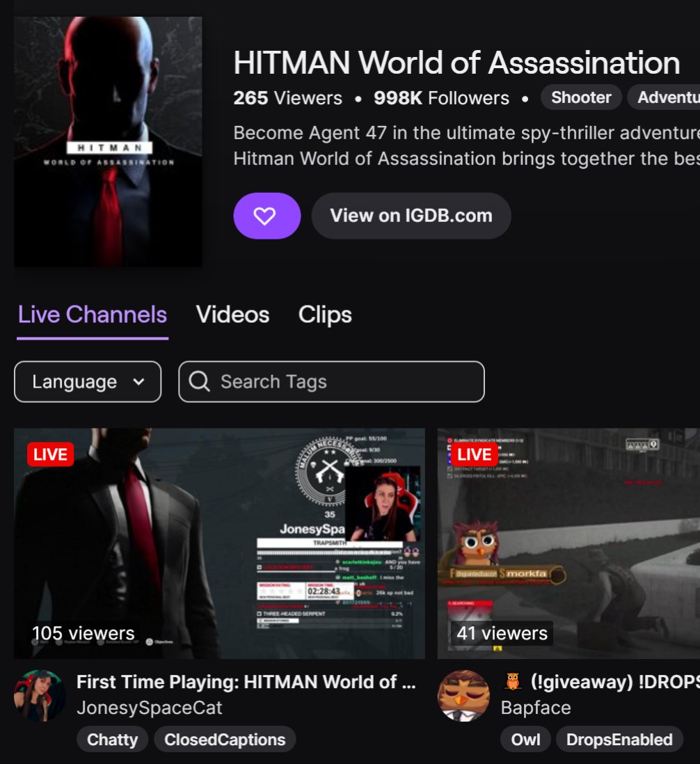
Task: Switch to the Live Channels tab
Action: point(93,315)
